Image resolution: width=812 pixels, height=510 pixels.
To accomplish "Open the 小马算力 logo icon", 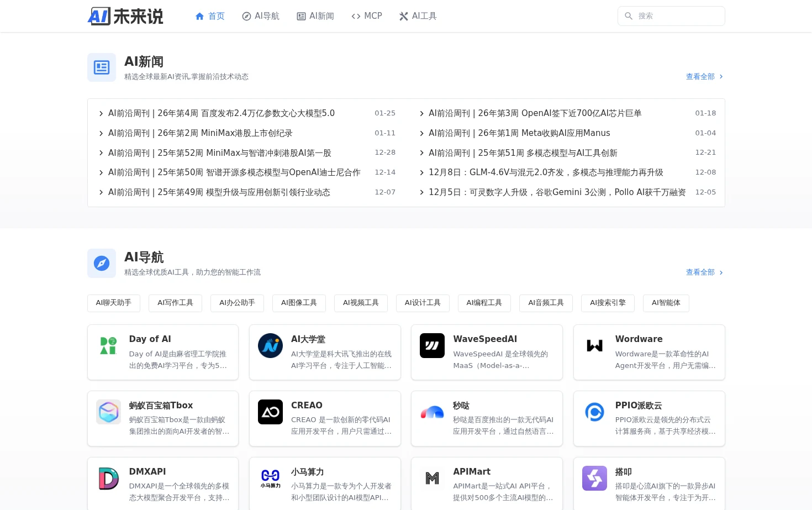I will [x=271, y=479].
